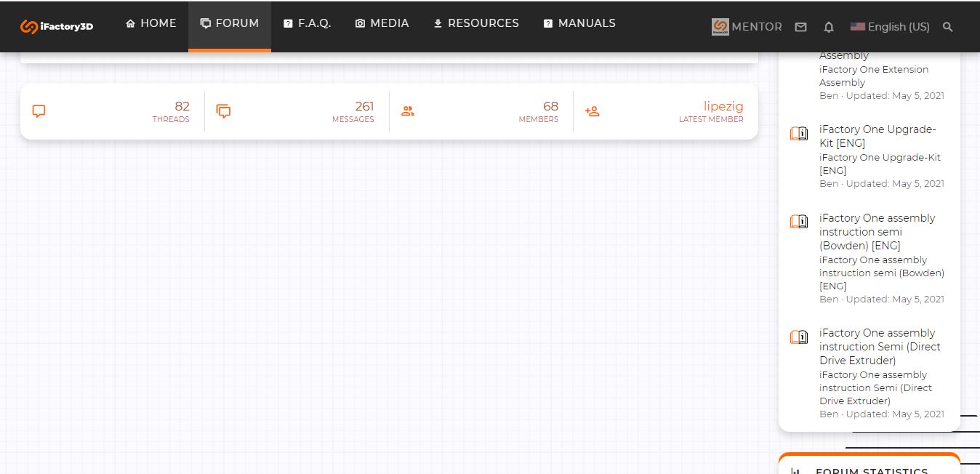Click the messages bubbles icon
The height and width of the screenshot is (474, 980).
tap(223, 111)
